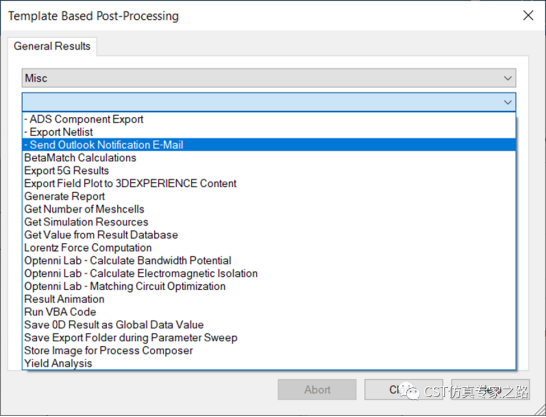Choose Export 5G Results
This screenshot has height=417, width=546.
pyautogui.click(x=268, y=171)
